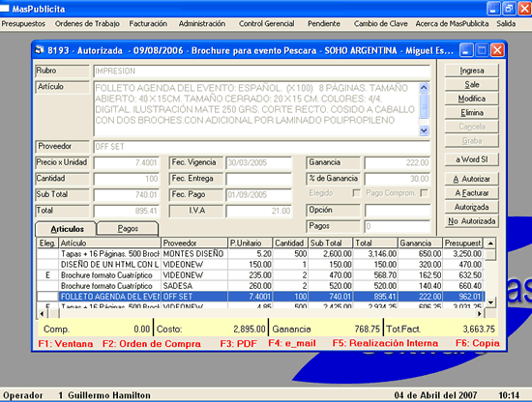Click the Modifica button

[x=472, y=99]
